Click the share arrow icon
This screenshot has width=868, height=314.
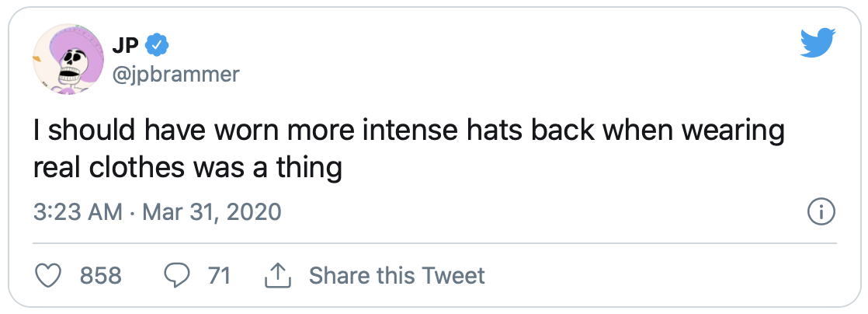(279, 274)
